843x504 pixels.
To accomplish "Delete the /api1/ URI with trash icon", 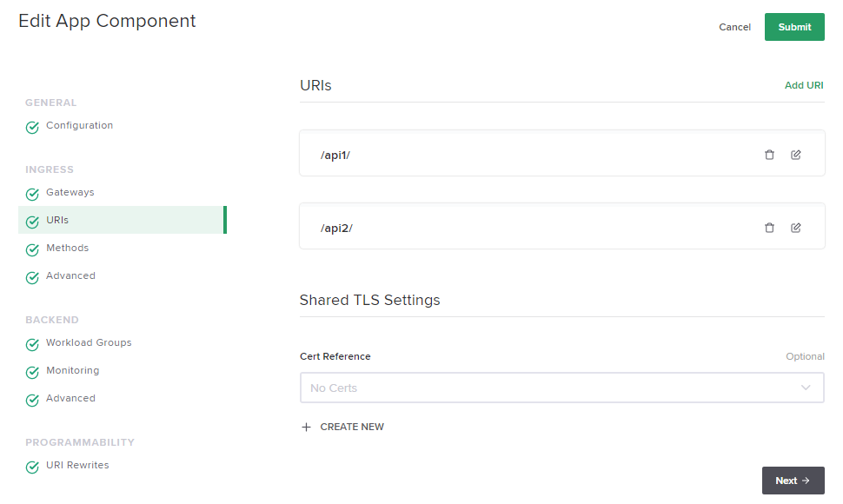I will (769, 155).
